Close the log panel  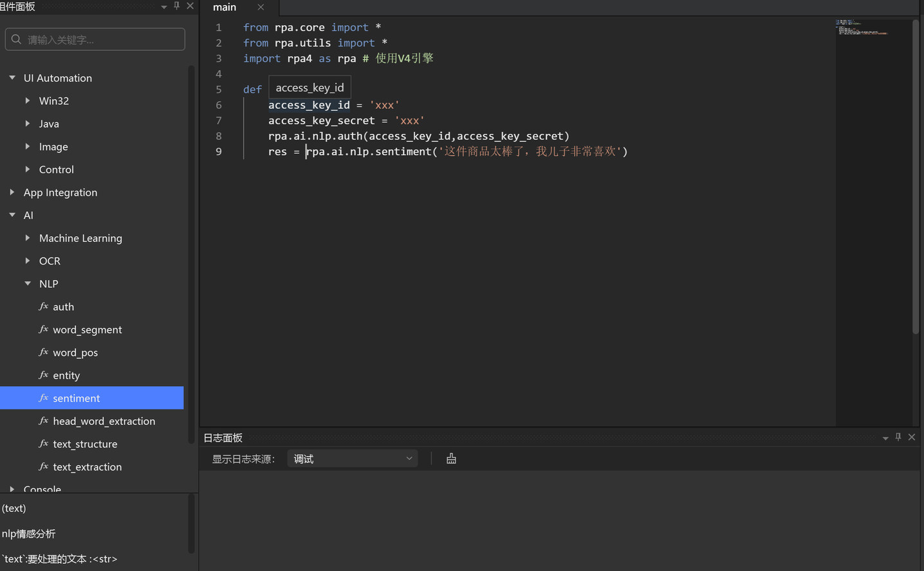[912, 437]
